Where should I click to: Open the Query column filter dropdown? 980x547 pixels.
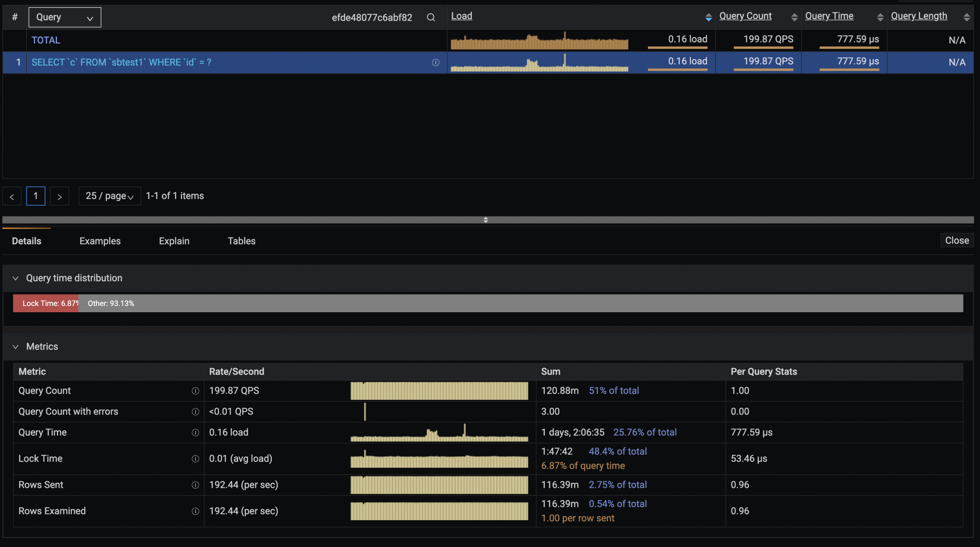pyautogui.click(x=65, y=17)
